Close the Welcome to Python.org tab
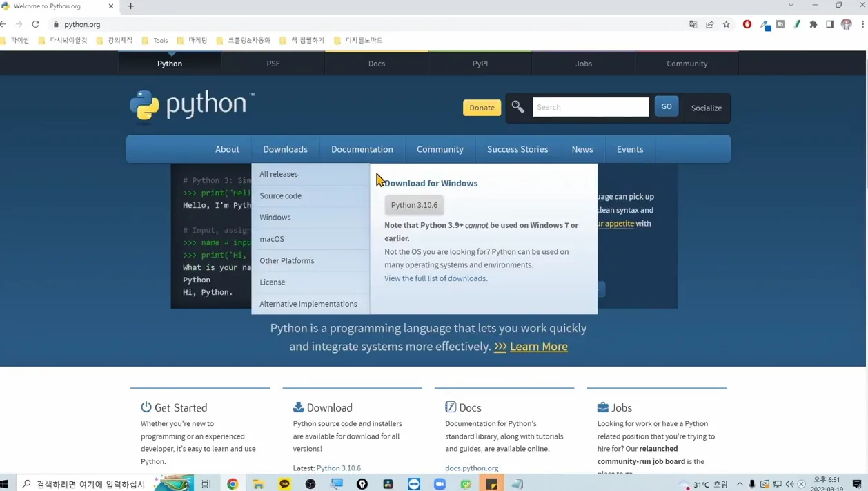868x491 pixels. pyautogui.click(x=111, y=6)
